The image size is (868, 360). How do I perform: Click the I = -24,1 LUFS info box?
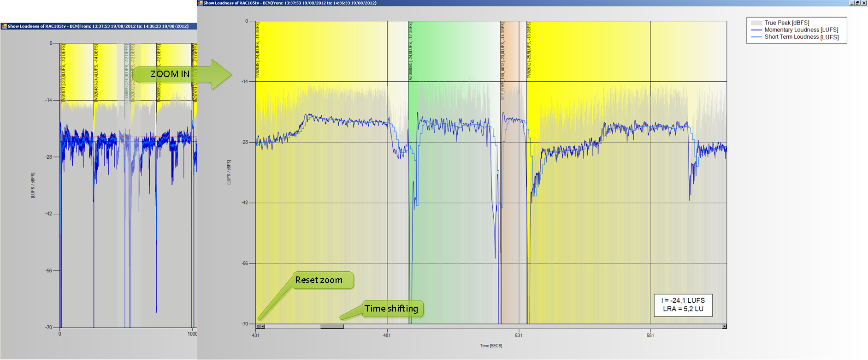[683, 305]
